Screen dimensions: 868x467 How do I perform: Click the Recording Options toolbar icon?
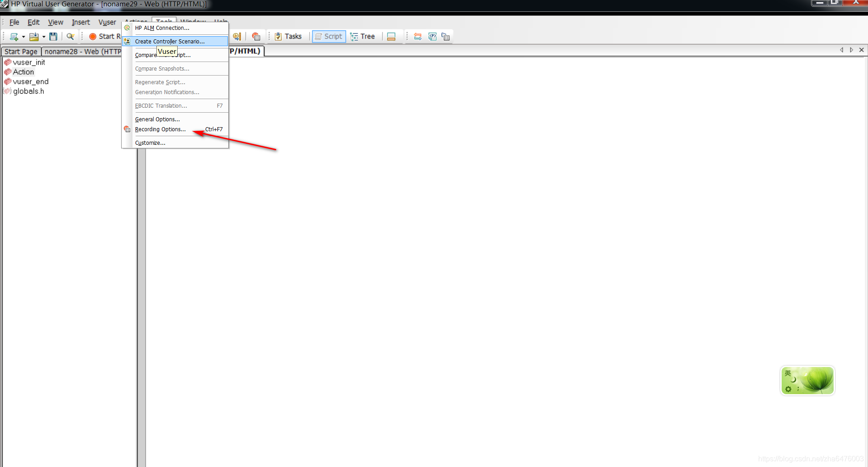(x=256, y=37)
